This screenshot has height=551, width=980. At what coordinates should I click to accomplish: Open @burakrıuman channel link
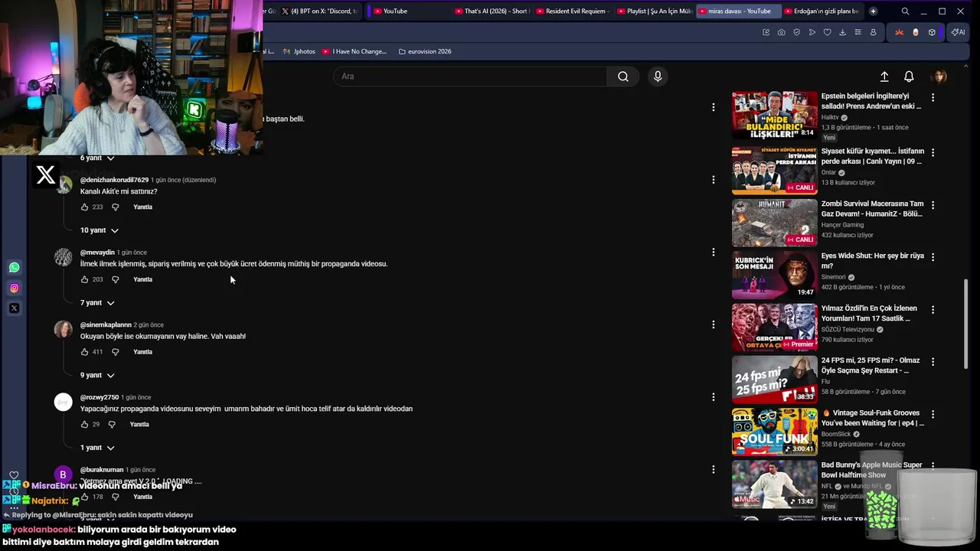102,470
